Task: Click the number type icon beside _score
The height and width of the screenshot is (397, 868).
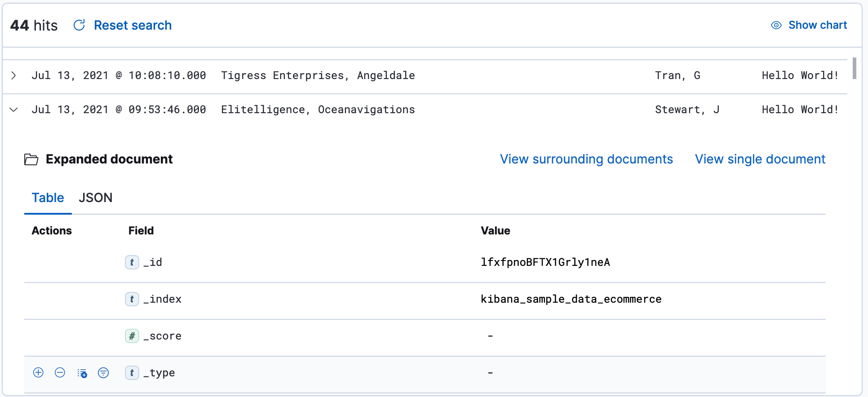Action: pyautogui.click(x=132, y=336)
